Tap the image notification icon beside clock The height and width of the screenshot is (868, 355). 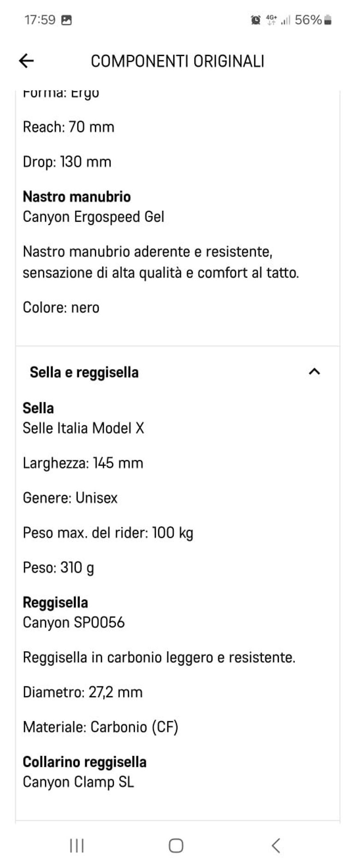66,20
